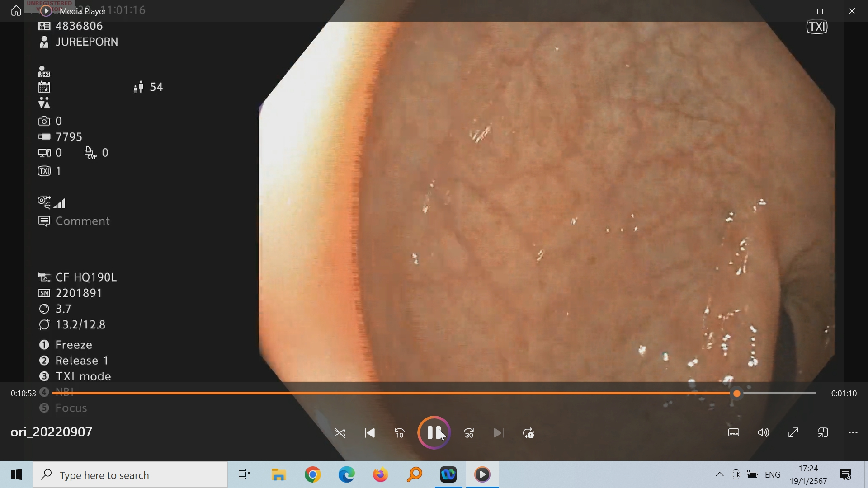Open the Webex app in taskbar
The width and height of the screenshot is (868, 488).
point(448,475)
